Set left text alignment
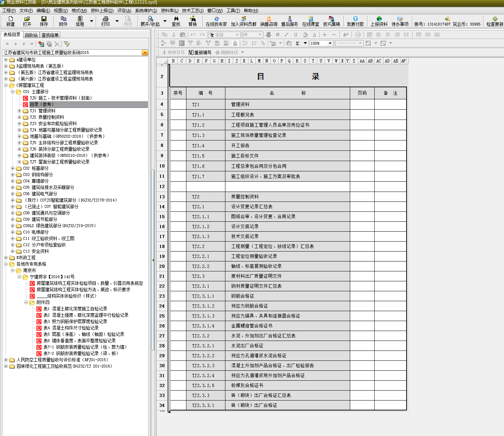Viewport: 504px width, 436px height. tap(379, 34)
